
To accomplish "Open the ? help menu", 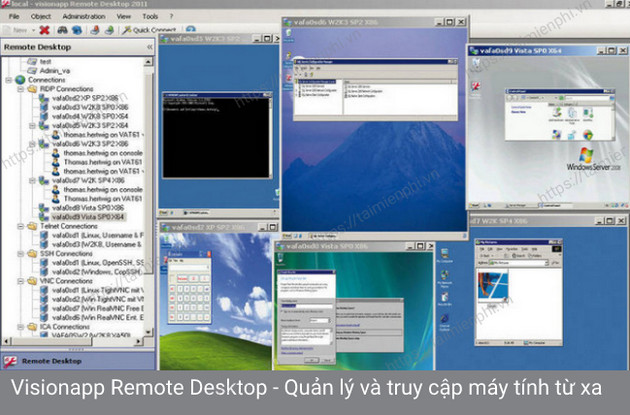I will [x=171, y=16].
